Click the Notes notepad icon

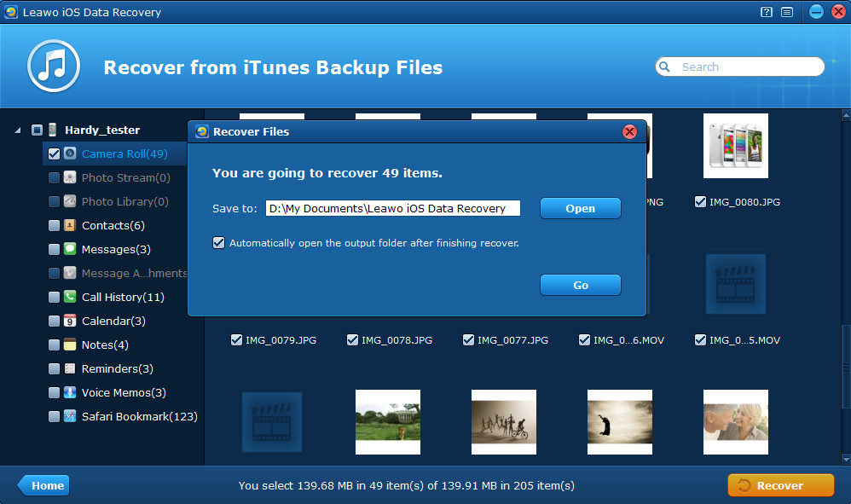point(70,345)
